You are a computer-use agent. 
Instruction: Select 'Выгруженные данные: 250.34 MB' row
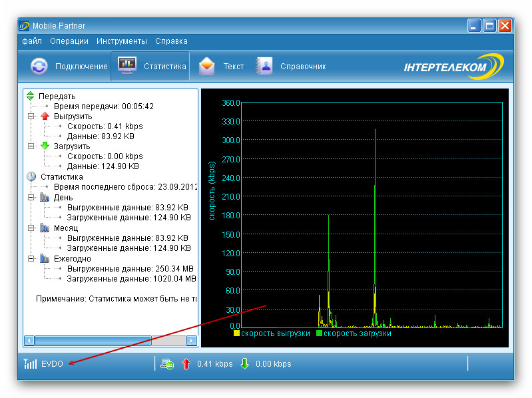pos(131,269)
